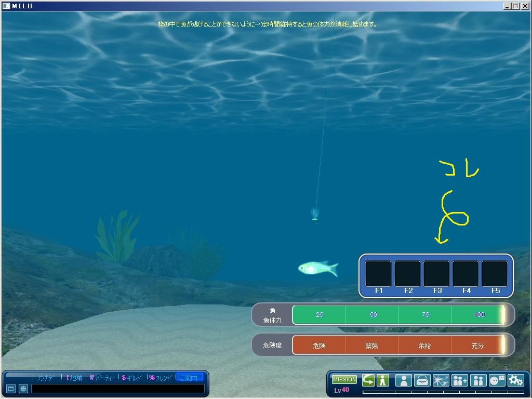Focus the chat message input field

pos(118,389)
